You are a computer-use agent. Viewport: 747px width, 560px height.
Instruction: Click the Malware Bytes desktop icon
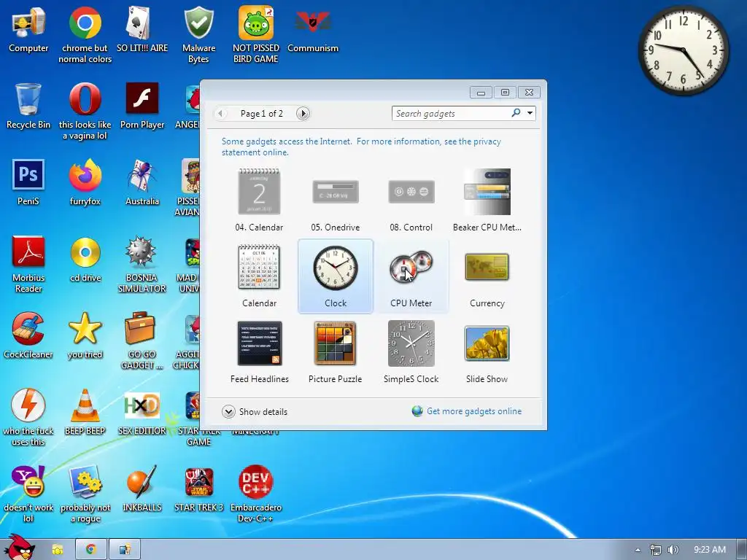tap(198, 35)
